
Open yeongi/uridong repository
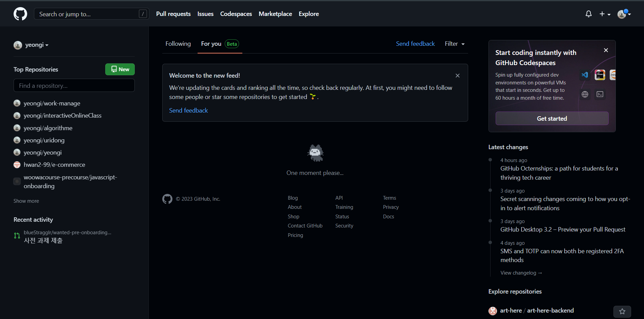(44, 140)
